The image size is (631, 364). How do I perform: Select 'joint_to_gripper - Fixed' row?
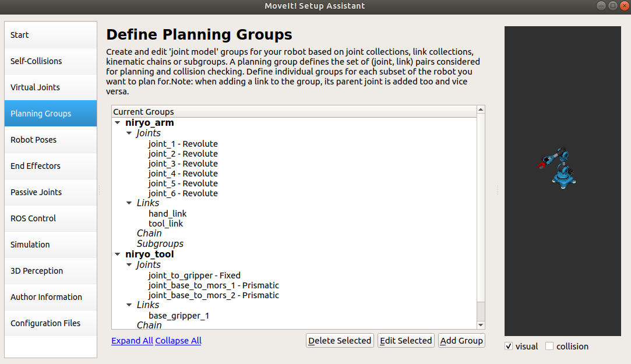coord(194,275)
